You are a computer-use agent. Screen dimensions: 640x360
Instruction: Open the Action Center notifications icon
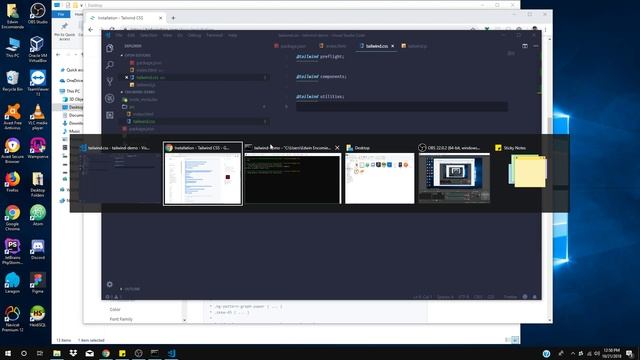630,353
